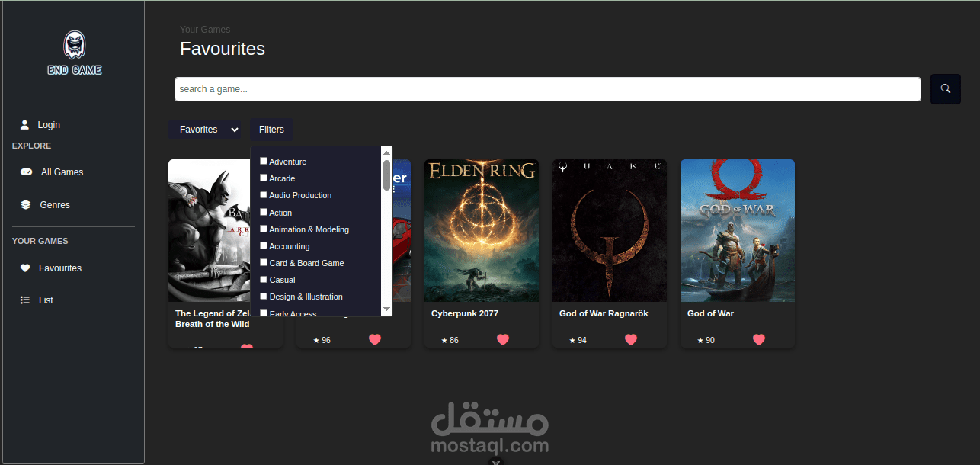Screen dimensions: 980x465
Task: Open the Favourites sidebar item
Action: 60,268
